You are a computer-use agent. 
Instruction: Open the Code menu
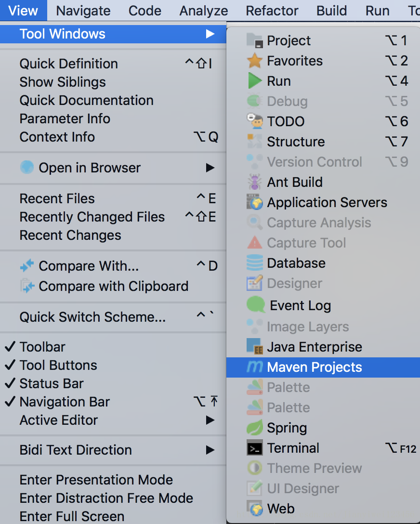(x=144, y=11)
